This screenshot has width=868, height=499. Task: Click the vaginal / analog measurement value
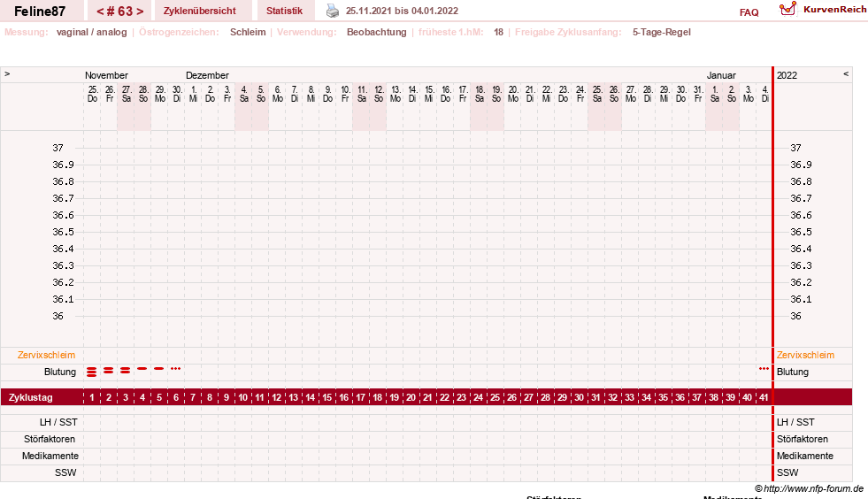(91, 32)
